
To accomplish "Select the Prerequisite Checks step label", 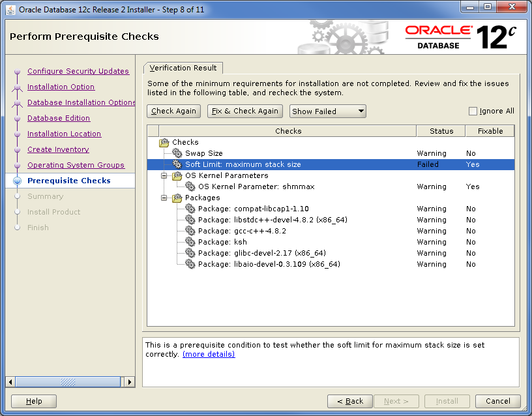I will [69, 181].
